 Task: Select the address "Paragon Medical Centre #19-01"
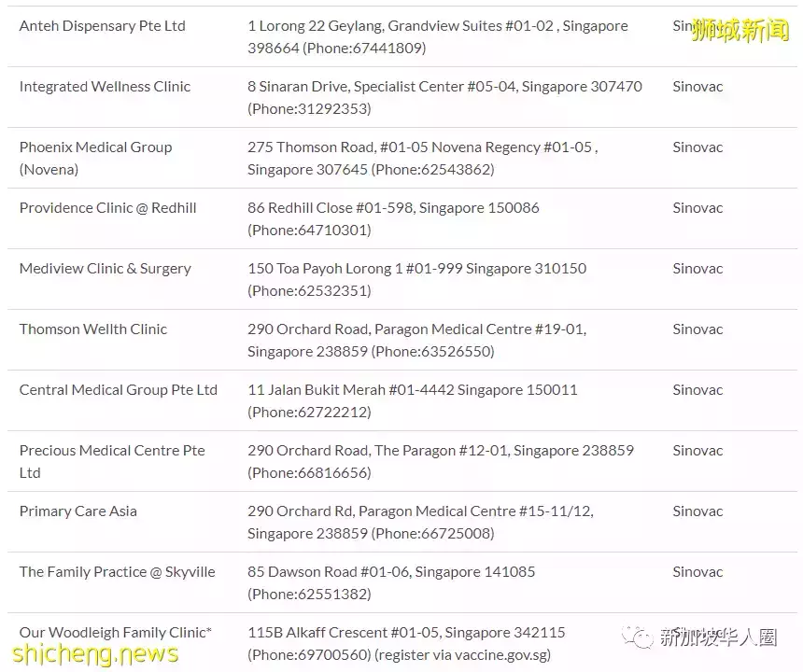pyautogui.click(x=479, y=329)
